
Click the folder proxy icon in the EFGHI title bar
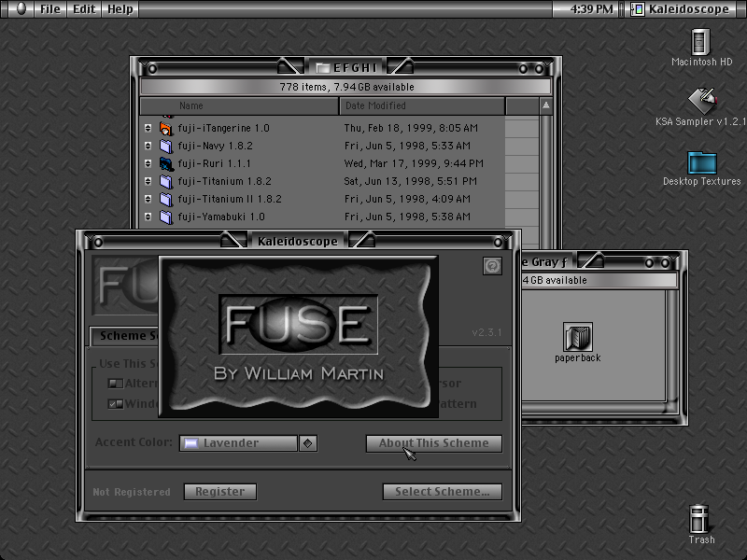click(x=323, y=67)
